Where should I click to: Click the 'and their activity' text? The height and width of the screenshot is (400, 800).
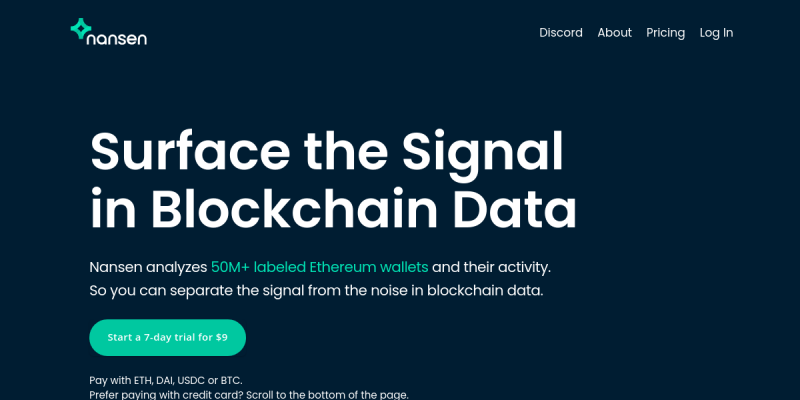491,267
